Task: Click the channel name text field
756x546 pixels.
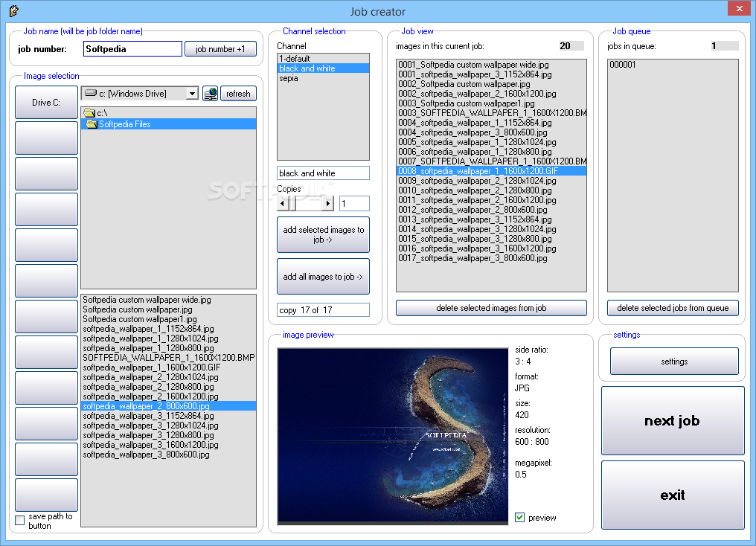Action: point(323,173)
